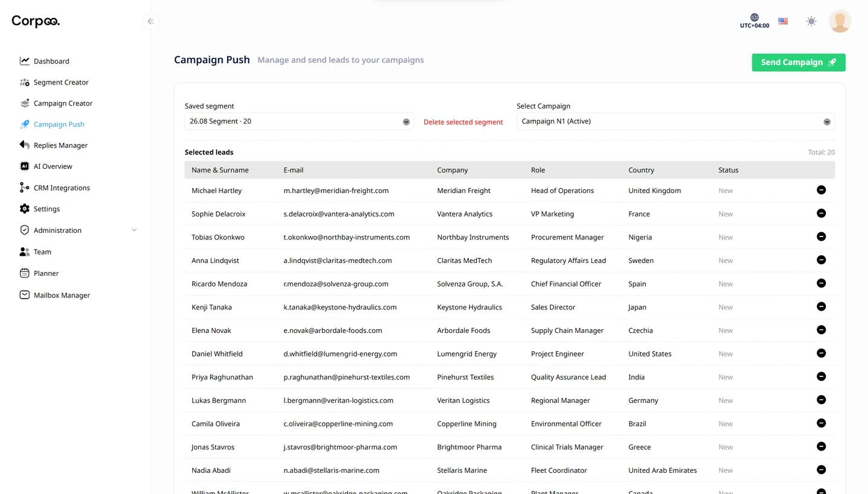This screenshot has height=494, width=868.
Task: Remove Priya Raghunathan using minus icon
Action: (821, 376)
